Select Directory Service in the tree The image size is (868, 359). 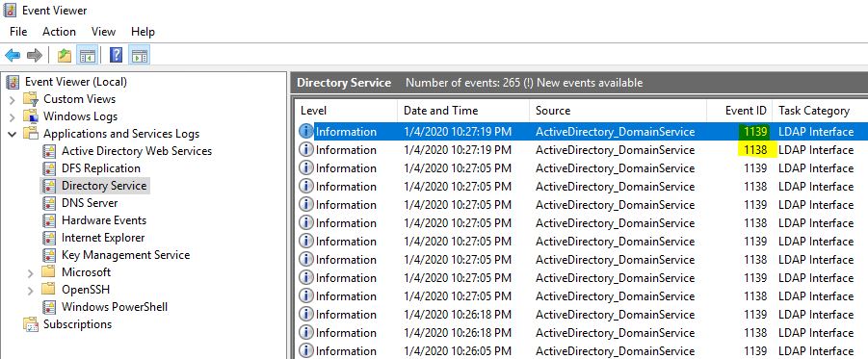104,186
